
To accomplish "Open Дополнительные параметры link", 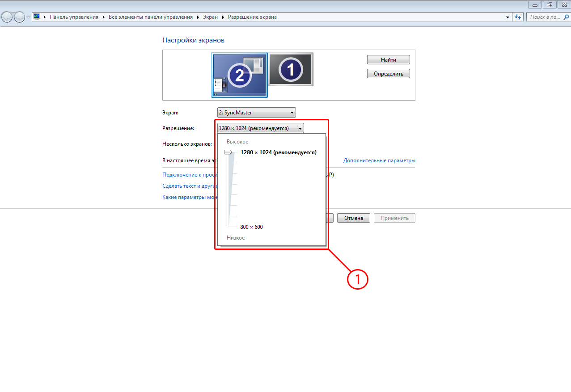I will click(x=379, y=160).
